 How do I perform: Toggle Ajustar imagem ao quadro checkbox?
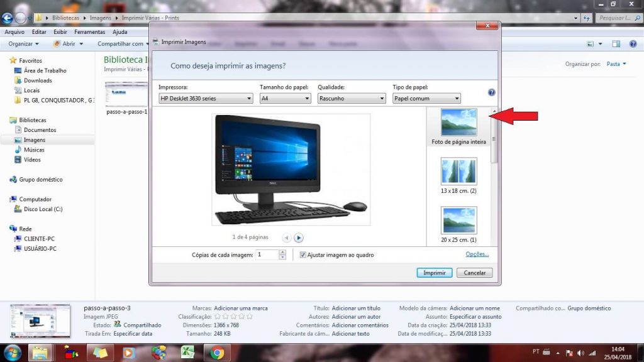coord(303,255)
